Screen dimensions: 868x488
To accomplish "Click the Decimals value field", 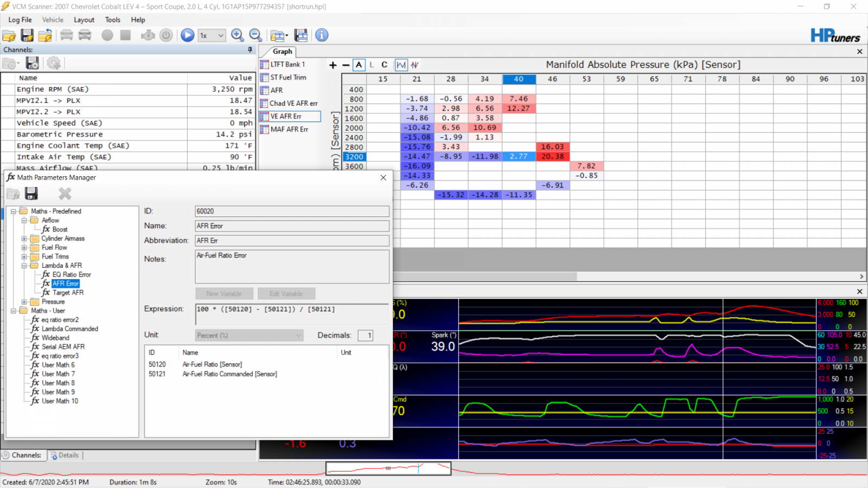I will pyautogui.click(x=366, y=336).
